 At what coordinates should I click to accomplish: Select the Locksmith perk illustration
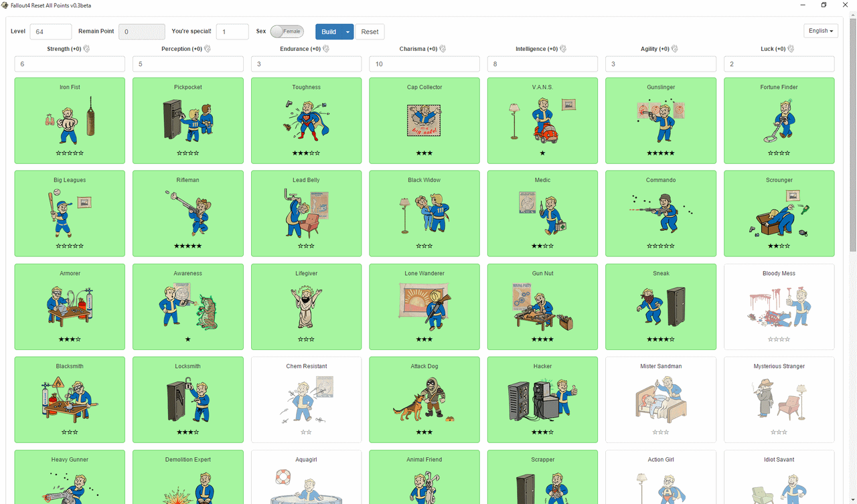tap(188, 400)
